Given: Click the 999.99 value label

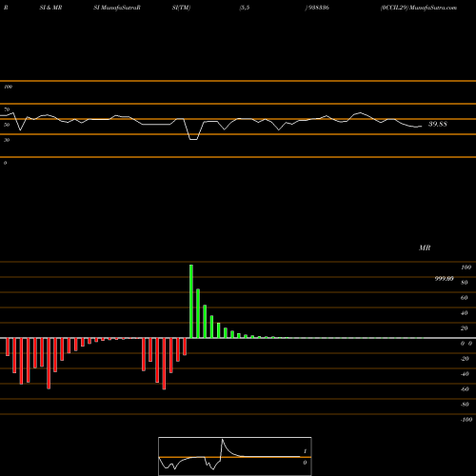Looking at the screenshot, I should (444, 279).
